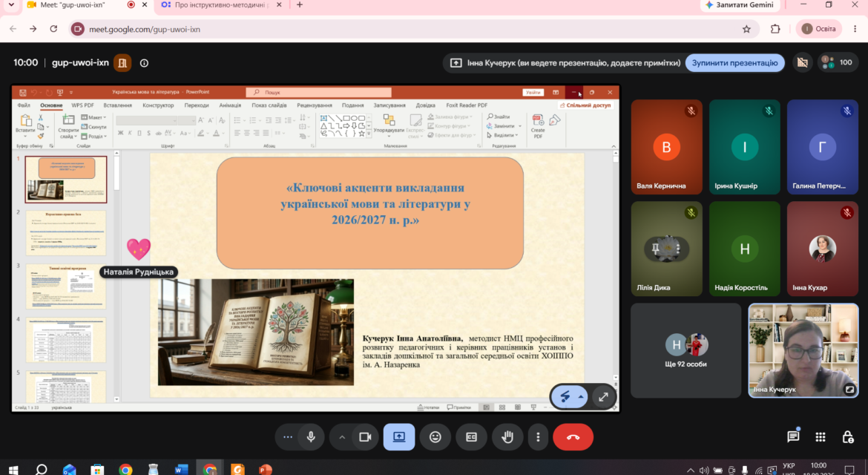The height and width of the screenshot is (475, 868).
Task: Open the Замінити dropdown
Action: click(503, 126)
